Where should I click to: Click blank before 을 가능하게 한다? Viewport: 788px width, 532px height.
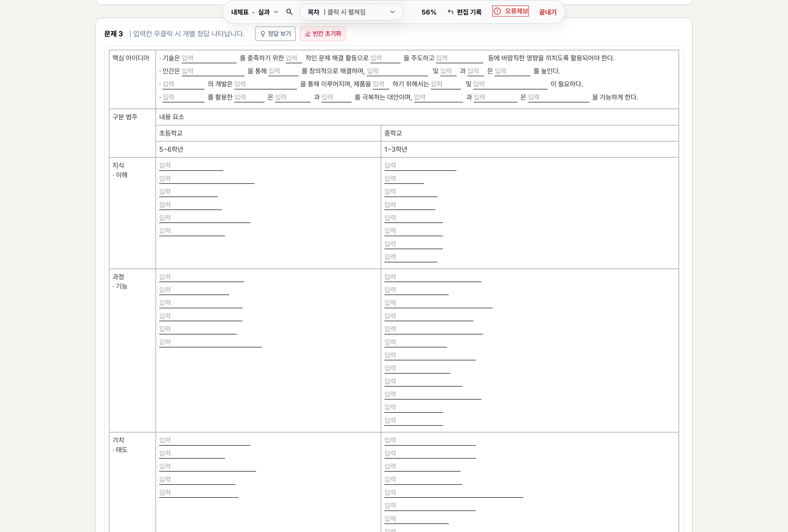(558, 97)
